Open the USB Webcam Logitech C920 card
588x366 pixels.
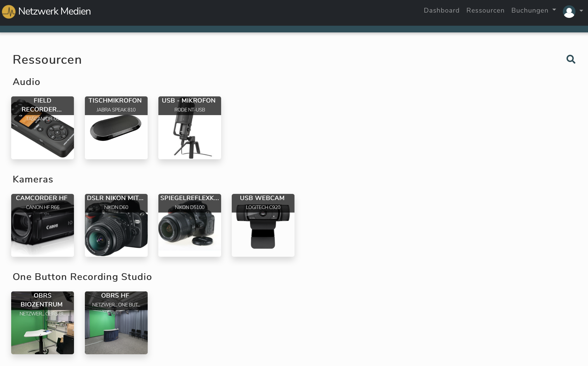[263, 225]
